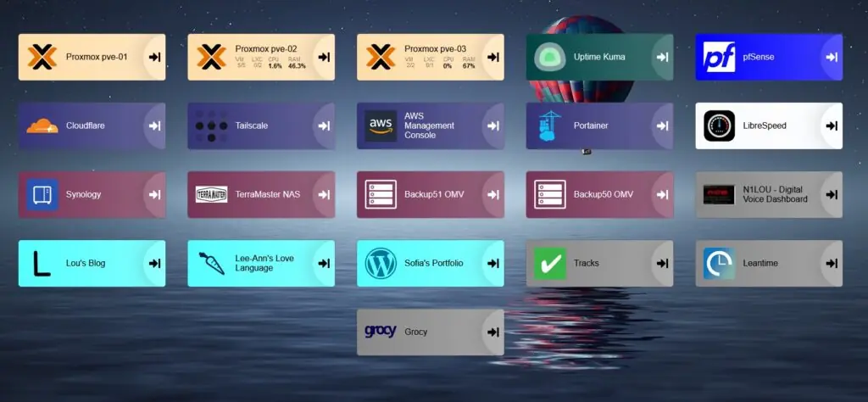The width and height of the screenshot is (868, 402).
Task: Click the Leantime clock icon
Action: point(719,264)
